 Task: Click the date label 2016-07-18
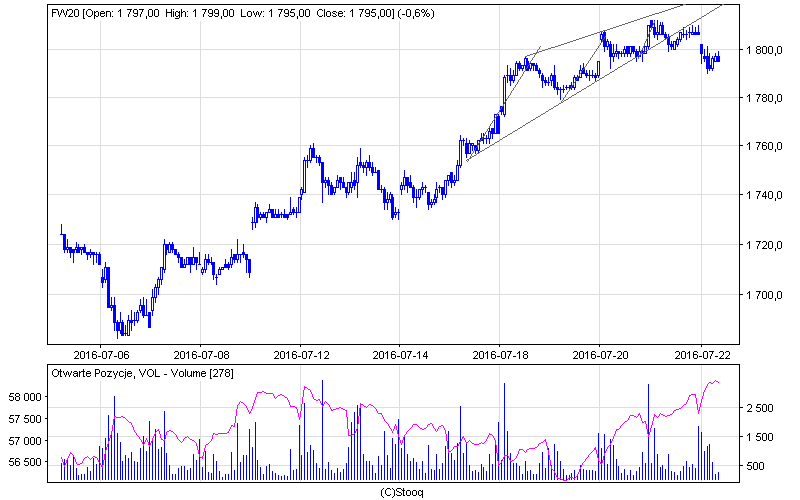pos(501,355)
